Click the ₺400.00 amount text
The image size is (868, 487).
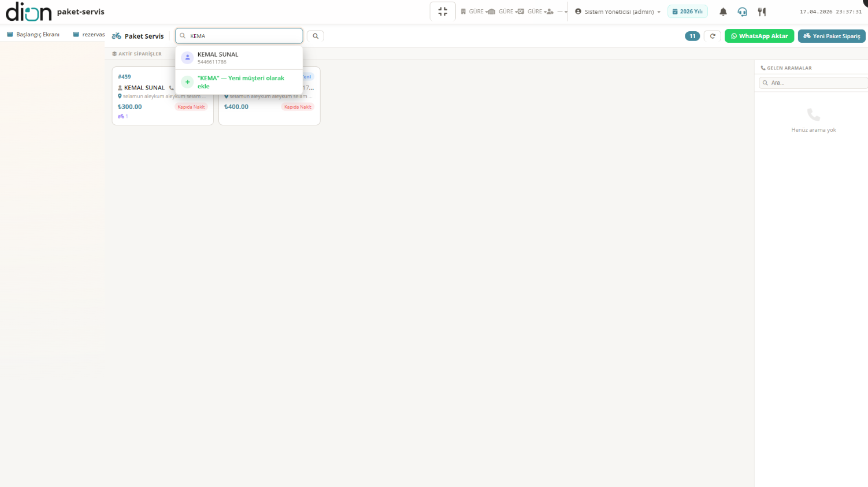click(236, 107)
